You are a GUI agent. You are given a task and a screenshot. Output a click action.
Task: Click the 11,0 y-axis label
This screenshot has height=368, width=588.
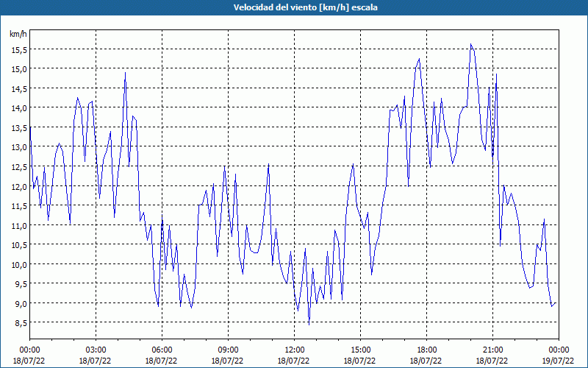(x=18, y=225)
